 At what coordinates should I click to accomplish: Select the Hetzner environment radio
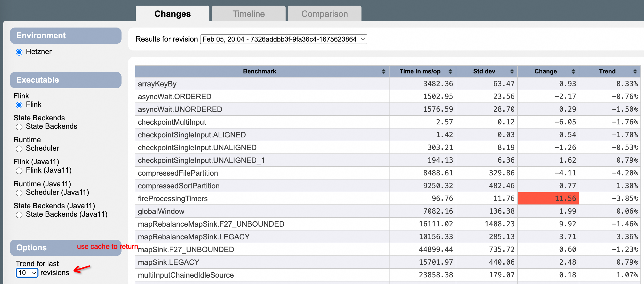(x=19, y=52)
